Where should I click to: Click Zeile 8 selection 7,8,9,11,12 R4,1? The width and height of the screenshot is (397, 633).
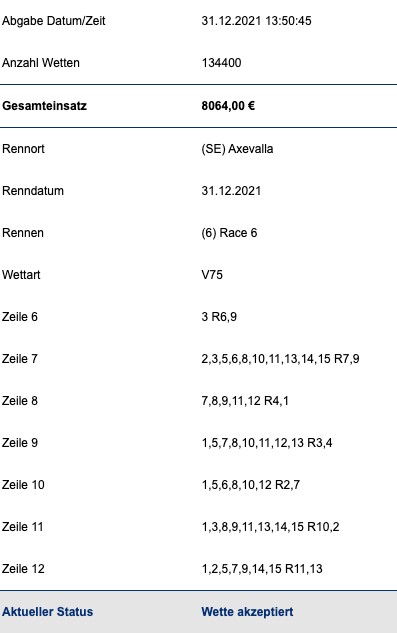(x=245, y=401)
